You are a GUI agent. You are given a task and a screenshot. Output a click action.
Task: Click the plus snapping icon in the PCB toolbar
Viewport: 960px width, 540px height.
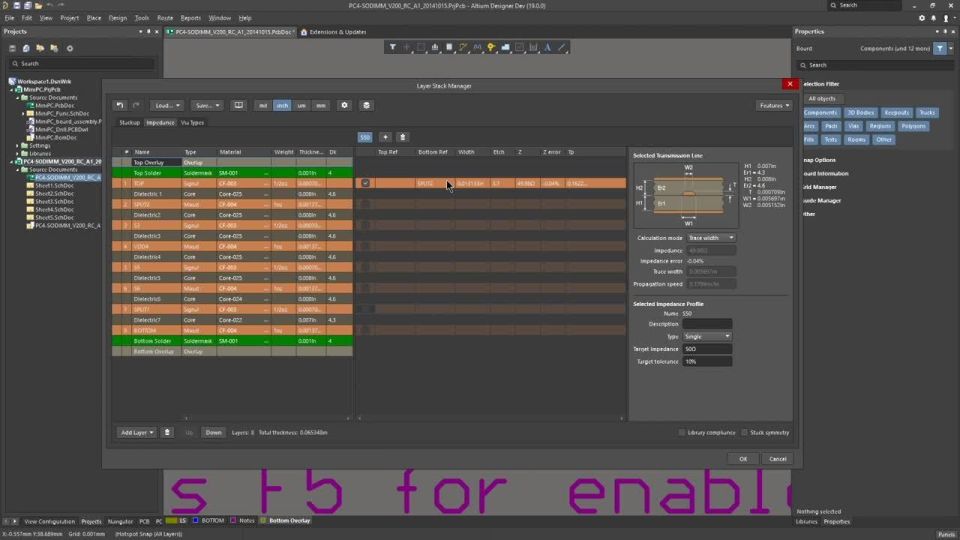pyautogui.click(x=407, y=47)
